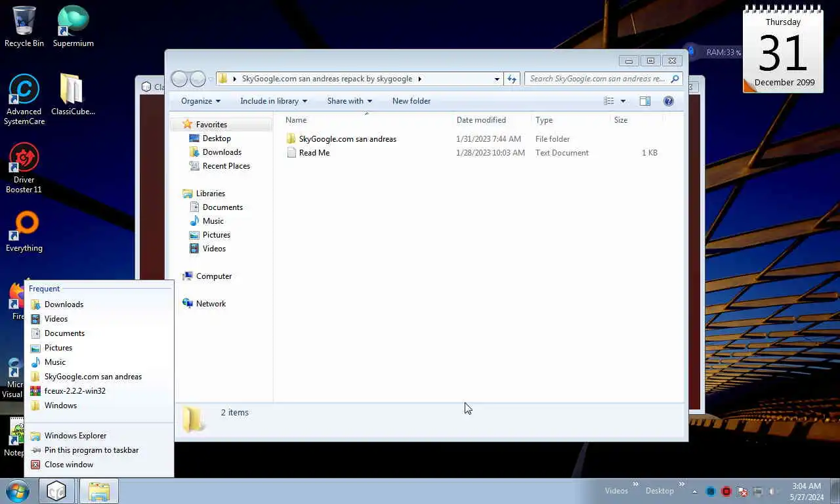Open Network in navigation pane

click(211, 304)
